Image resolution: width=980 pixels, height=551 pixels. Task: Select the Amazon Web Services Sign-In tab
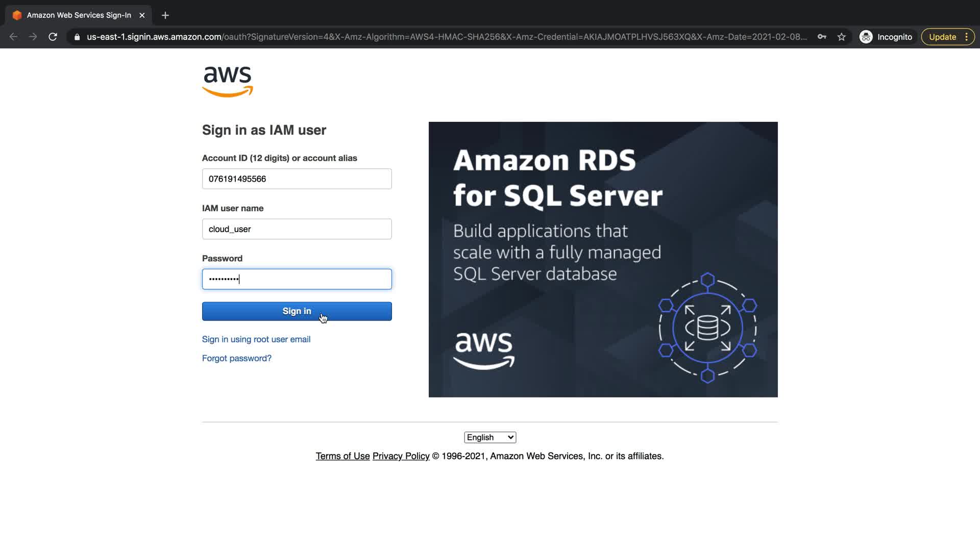79,15
